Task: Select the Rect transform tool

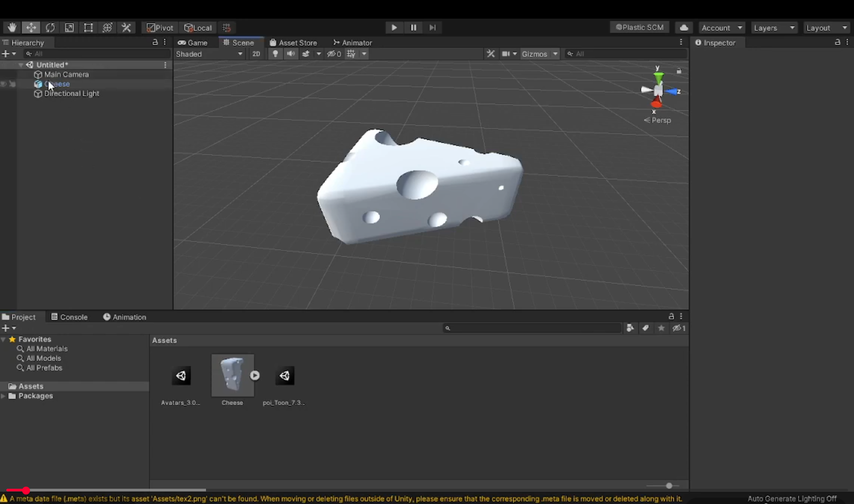Action: tap(88, 27)
